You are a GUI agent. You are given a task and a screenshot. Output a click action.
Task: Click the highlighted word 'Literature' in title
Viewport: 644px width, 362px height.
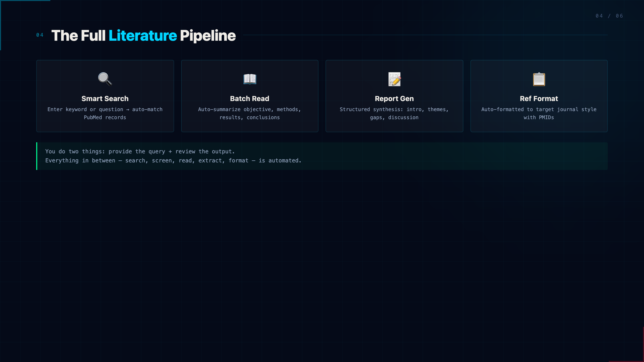click(x=143, y=35)
